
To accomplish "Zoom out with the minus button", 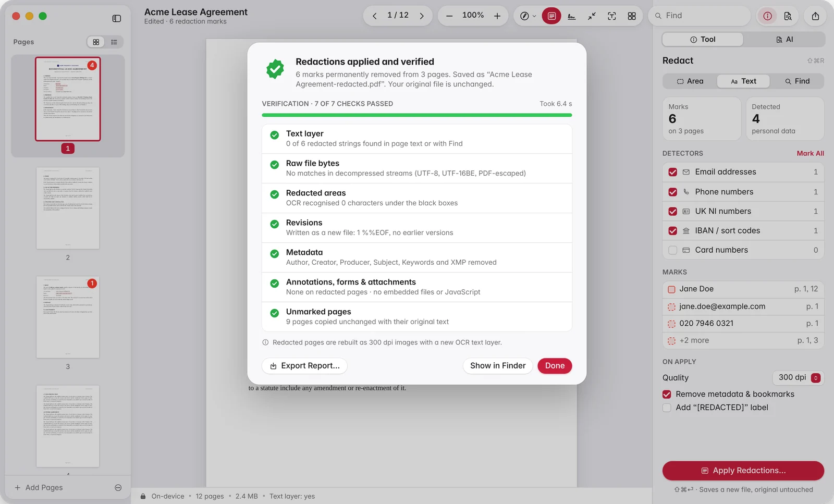I will pyautogui.click(x=449, y=16).
